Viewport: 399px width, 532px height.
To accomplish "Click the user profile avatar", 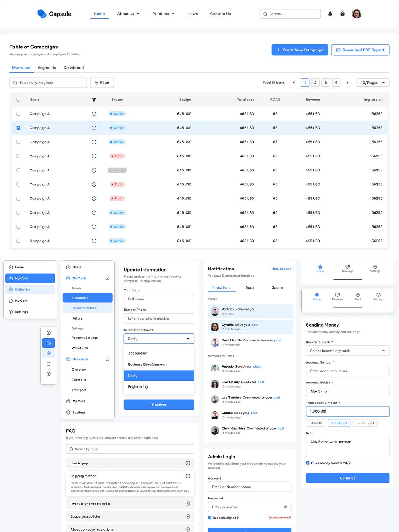I will pos(357,14).
